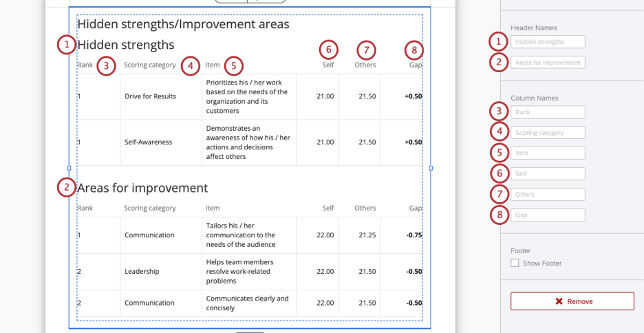Click the Prioritizes his / her work item
This screenshot has width=644, height=333.
pyautogui.click(x=247, y=96)
